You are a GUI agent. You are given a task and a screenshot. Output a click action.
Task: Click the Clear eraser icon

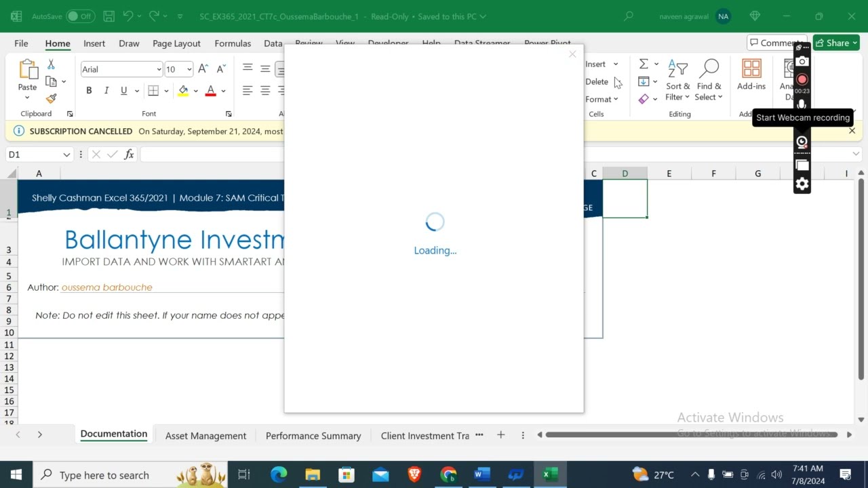click(x=644, y=99)
